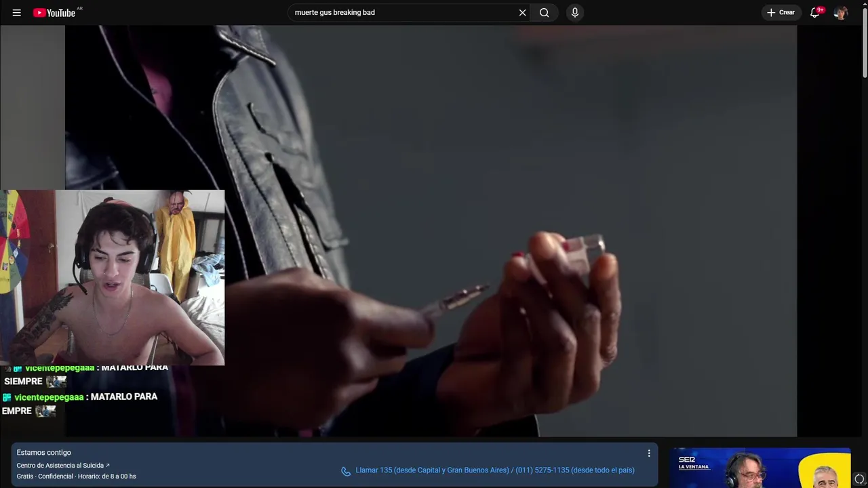
Task: Click the phone icon beside Llamar 135
Action: (346, 471)
